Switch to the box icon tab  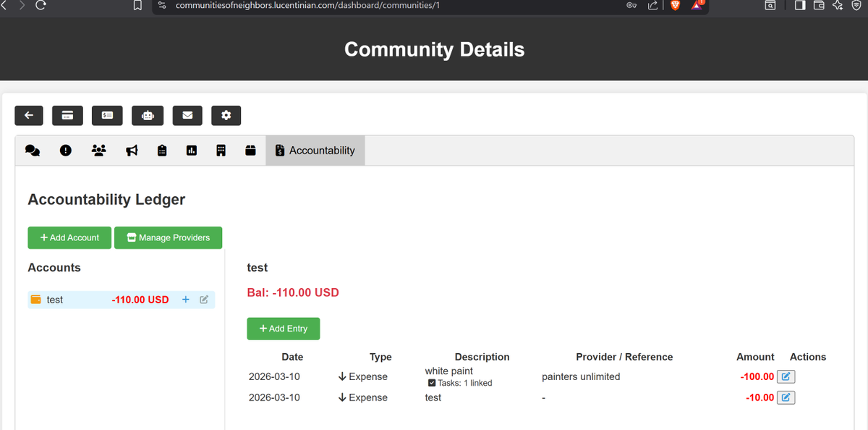click(250, 151)
